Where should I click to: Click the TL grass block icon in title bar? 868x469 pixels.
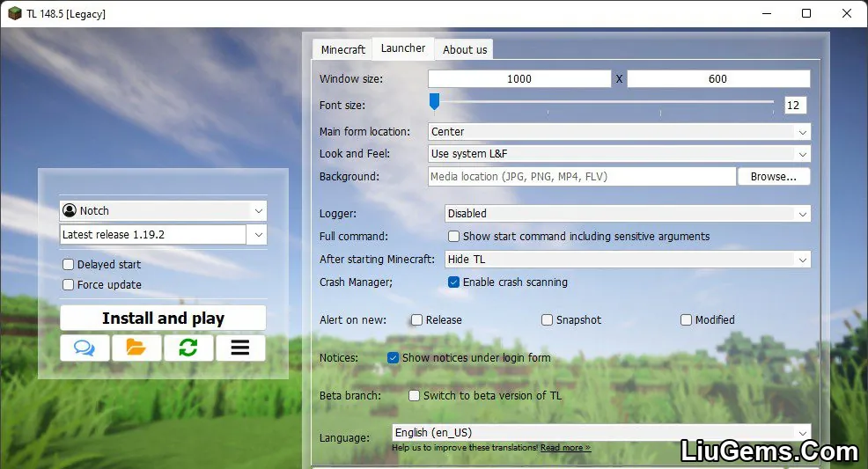14,13
